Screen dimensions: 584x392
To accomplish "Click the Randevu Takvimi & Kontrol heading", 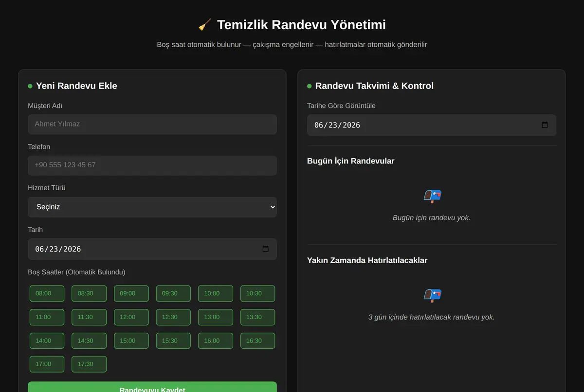I will coord(374,86).
